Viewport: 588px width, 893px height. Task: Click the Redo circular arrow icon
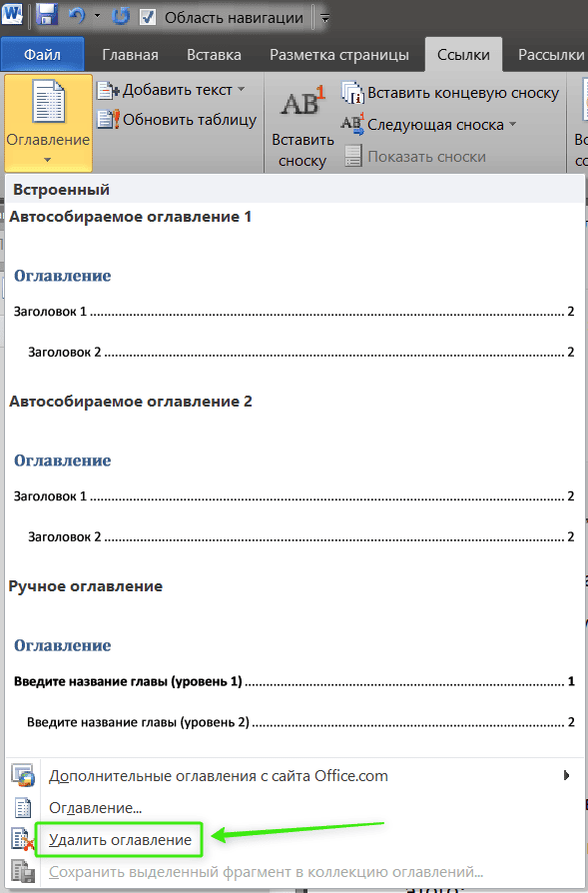(120, 16)
